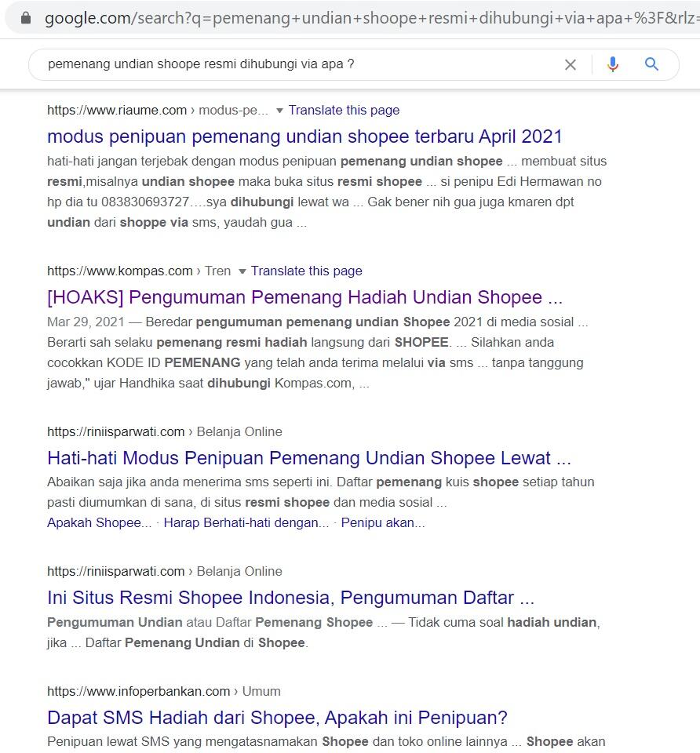700x753 pixels.
Task: Submit search with the magnifying glass icon
Action: [651, 64]
